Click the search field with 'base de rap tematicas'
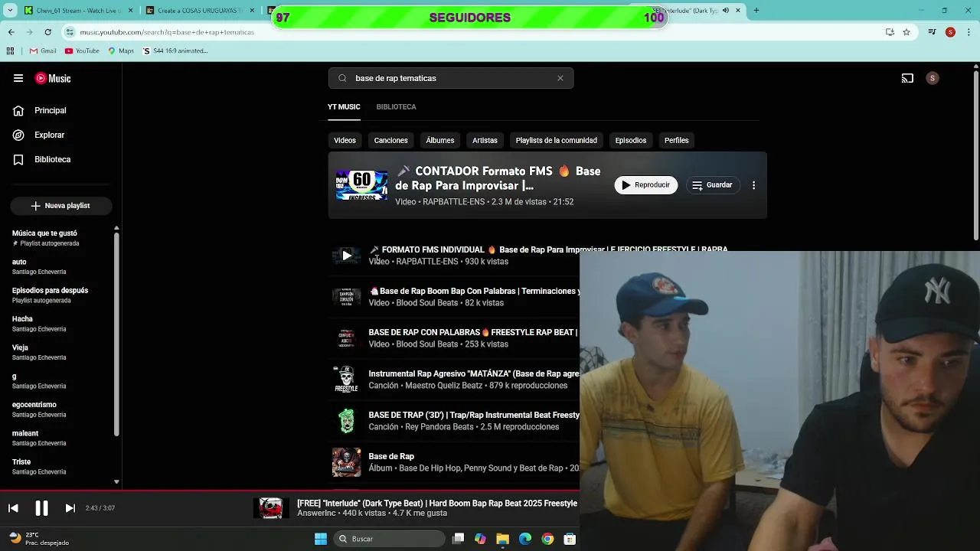Image resolution: width=980 pixels, height=551 pixels. 452,78
